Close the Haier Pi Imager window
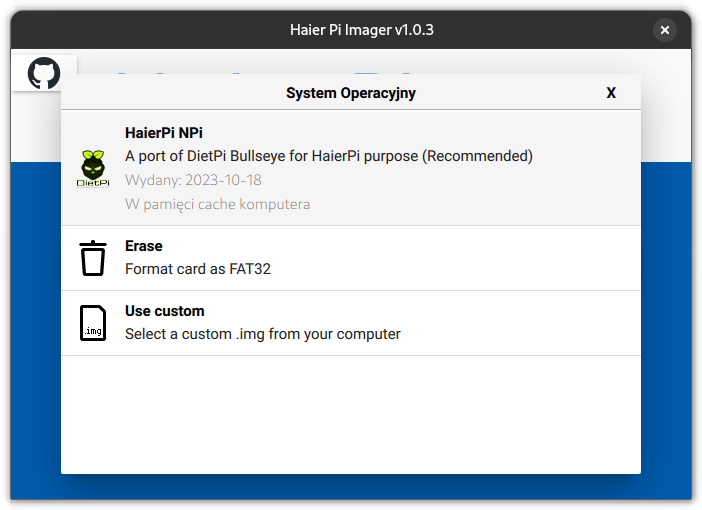This screenshot has height=510, width=702. 665,30
